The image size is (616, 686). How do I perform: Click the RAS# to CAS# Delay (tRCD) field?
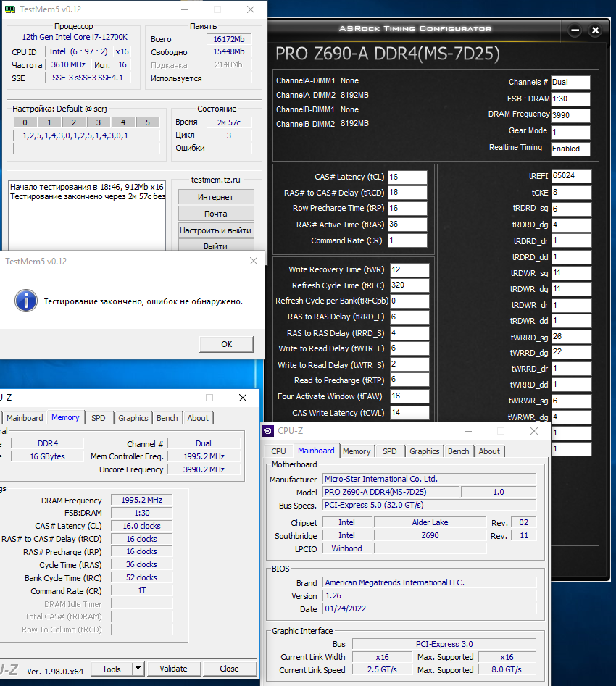[x=407, y=193]
